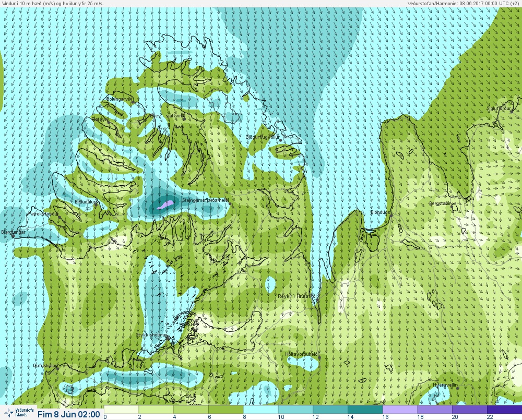
Task: Select the Flateyri station label
Action: (100, 119)
